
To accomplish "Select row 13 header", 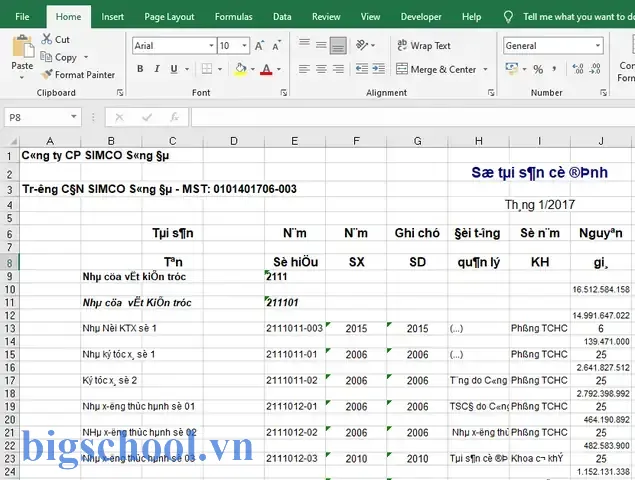I will (10, 329).
